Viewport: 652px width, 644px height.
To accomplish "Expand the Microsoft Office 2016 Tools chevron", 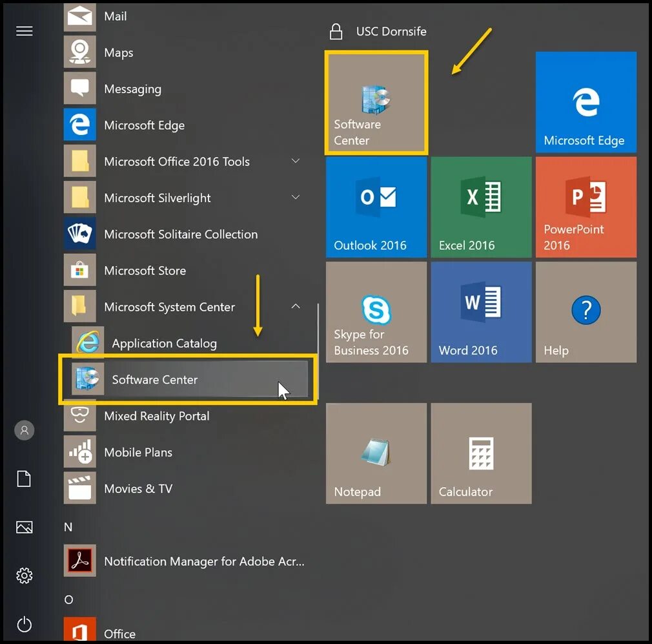I will [x=295, y=161].
